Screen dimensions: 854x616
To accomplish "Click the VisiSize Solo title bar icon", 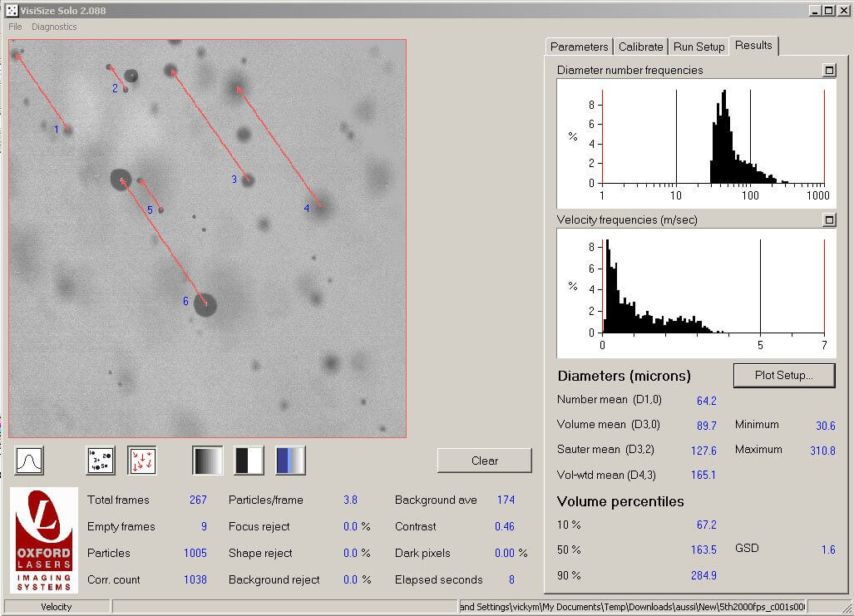I will click(11, 11).
